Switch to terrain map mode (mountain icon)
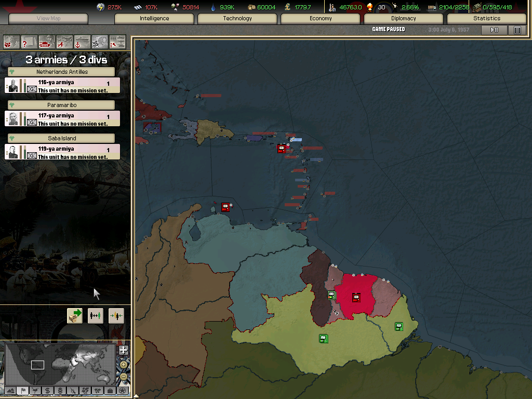 10,390
